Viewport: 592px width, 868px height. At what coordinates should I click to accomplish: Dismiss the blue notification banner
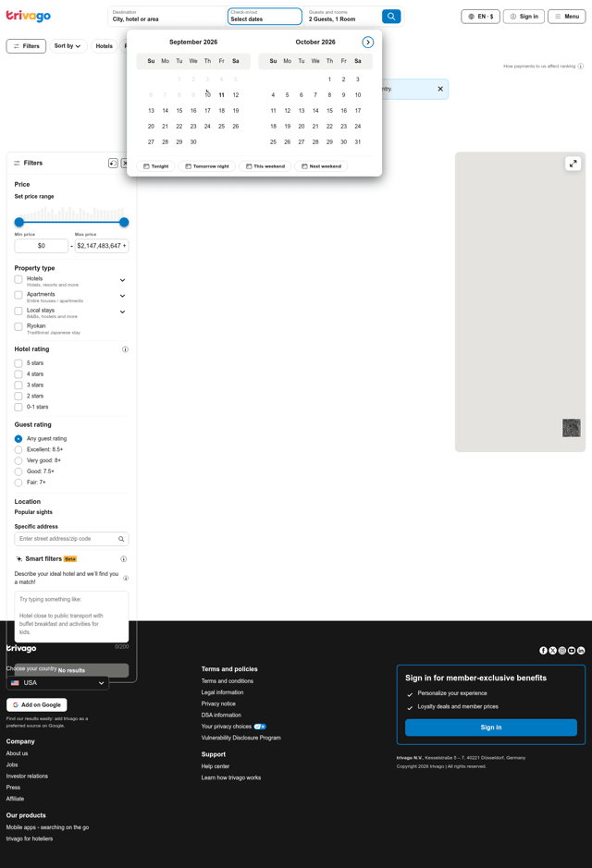pos(440,89)
